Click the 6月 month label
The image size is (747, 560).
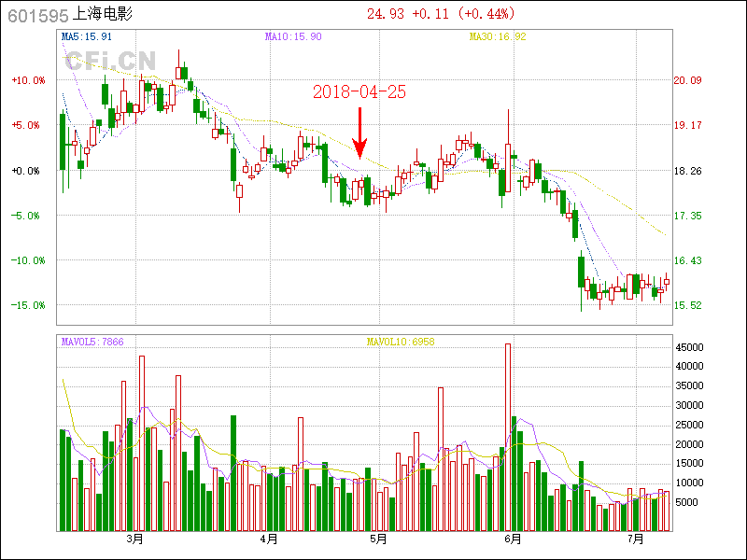(513, 539)
